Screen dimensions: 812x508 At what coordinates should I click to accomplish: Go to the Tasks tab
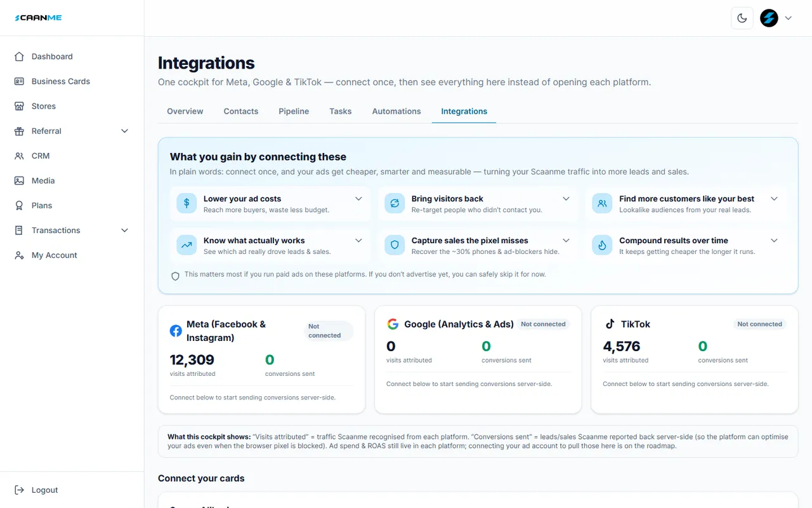(341, 111)
